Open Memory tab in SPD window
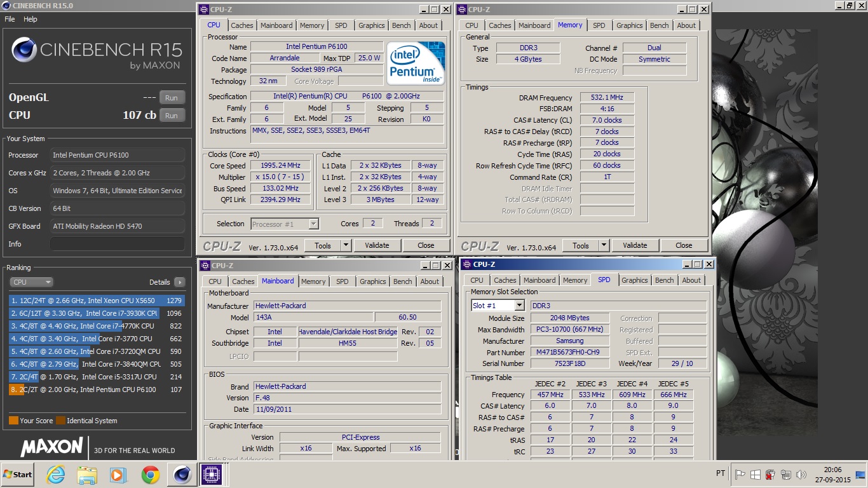The image size is (868, 488). 575,280
